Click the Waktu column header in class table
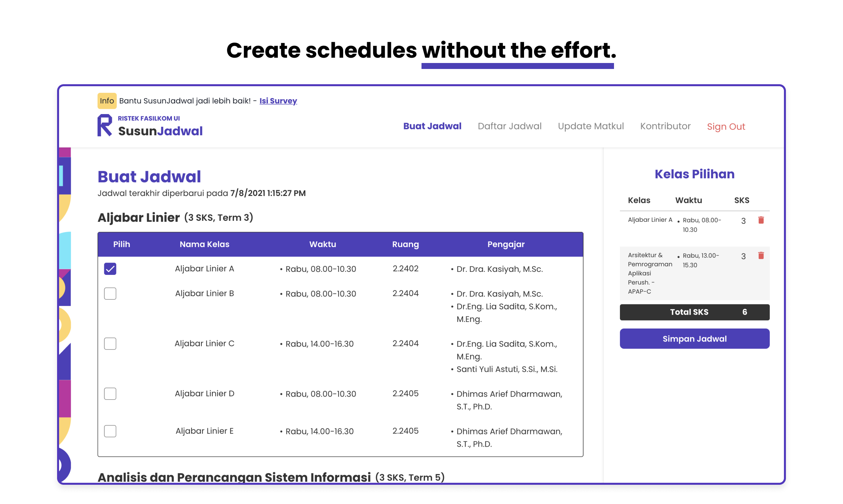The image size is (843, 504). (322, 244)
